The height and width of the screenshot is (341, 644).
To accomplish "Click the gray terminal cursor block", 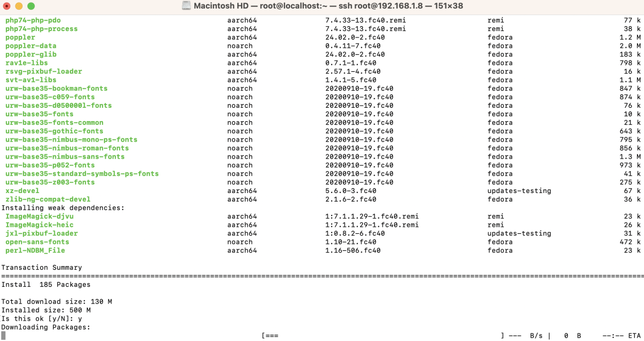I will 3,336.
